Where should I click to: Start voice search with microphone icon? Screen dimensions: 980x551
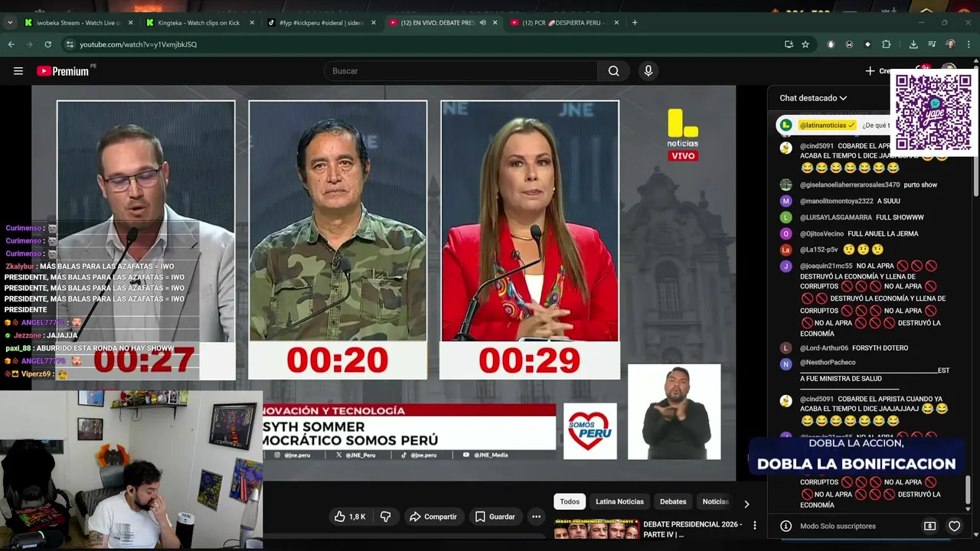648,71
